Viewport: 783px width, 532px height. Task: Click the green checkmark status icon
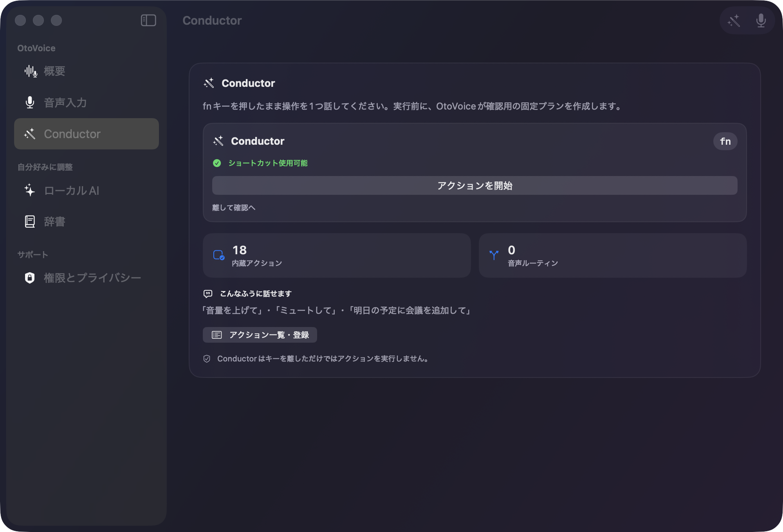(217, 163)
